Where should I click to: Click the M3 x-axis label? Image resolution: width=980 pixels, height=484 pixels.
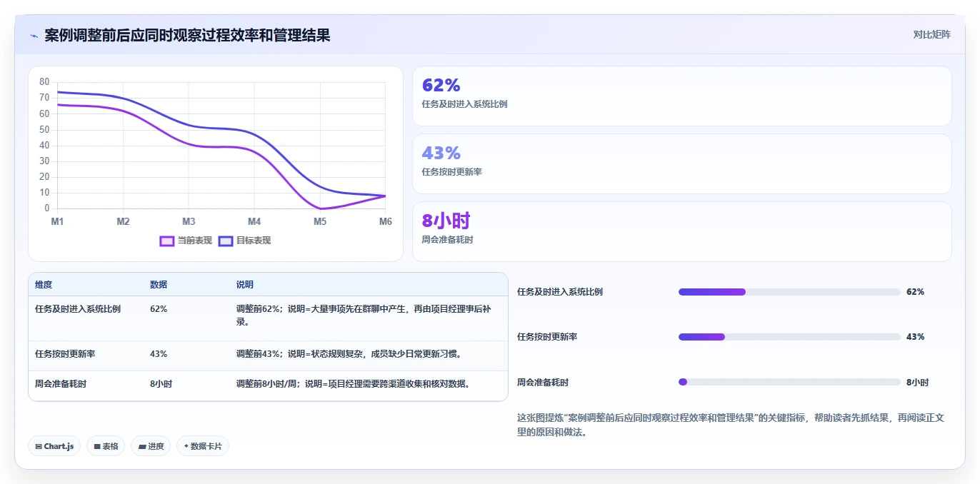coord(189,222)
